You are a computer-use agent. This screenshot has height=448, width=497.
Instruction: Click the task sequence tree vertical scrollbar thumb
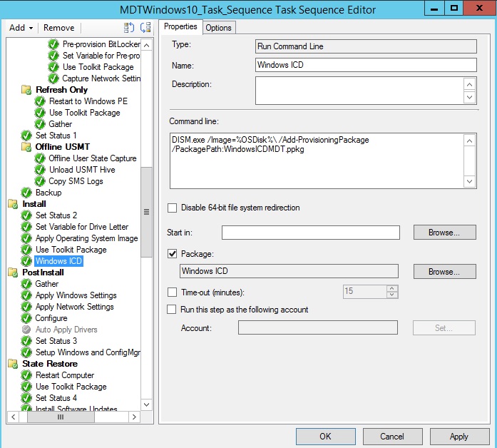pyautogui.click(x=146, y=212)
